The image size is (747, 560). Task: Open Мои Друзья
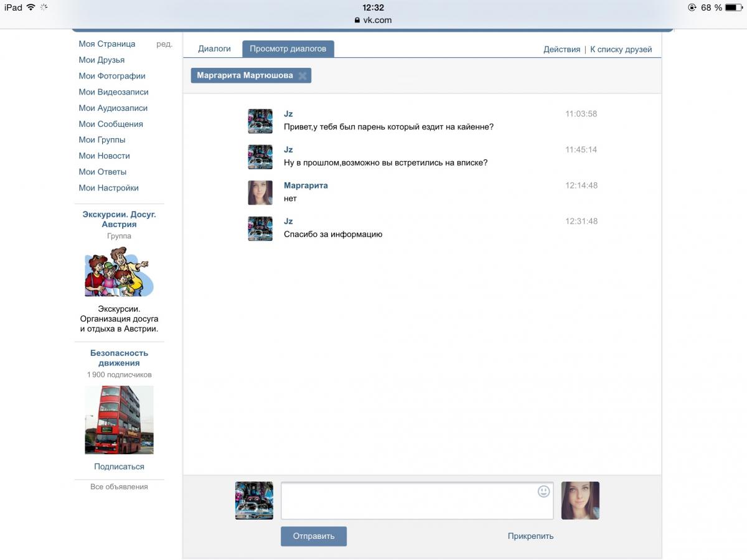(x=101, y=60)
